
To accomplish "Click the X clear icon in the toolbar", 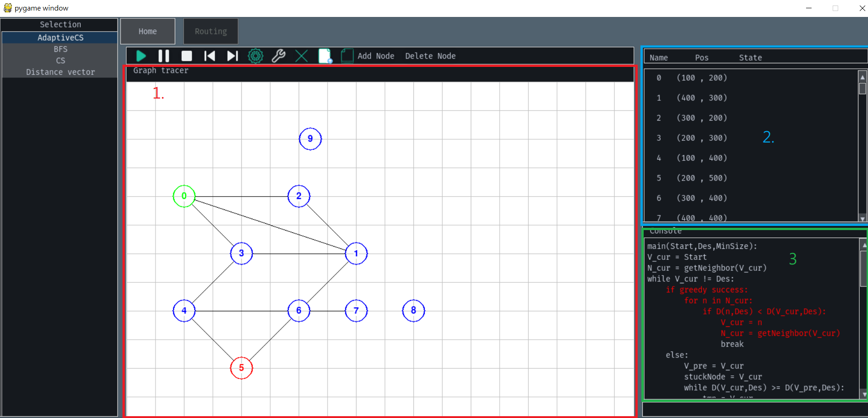I will click(301, 55).
